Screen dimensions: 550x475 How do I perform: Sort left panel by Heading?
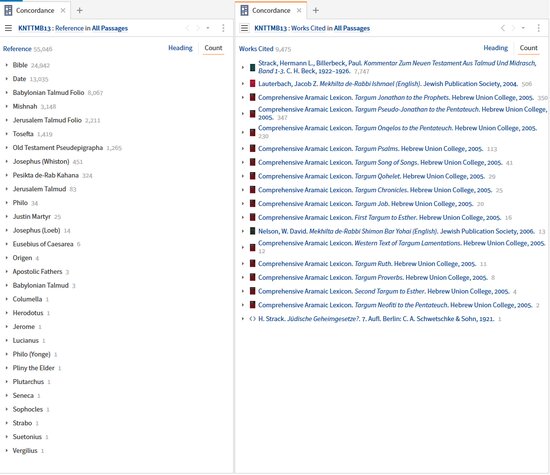(180, 48)
